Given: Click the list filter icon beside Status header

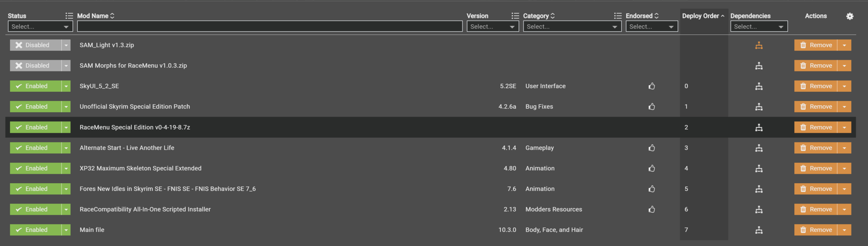Looking at the screenshot, I should tap(69, 16).
